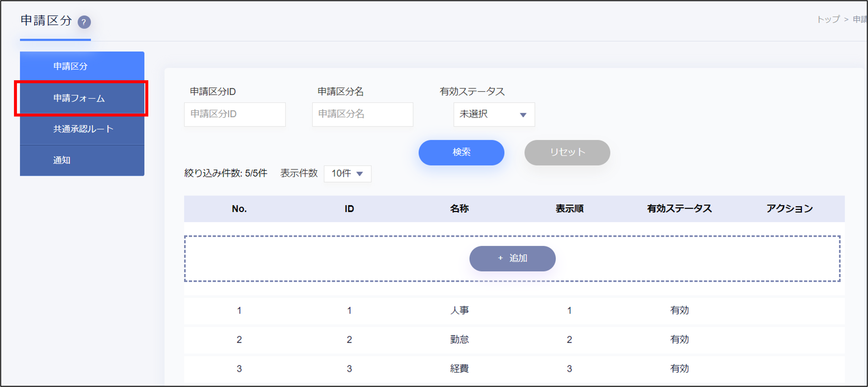The width and height of the screenshot is (868, 387).
Task: Click the 表示順 column header
Action: tap(569, 209)
